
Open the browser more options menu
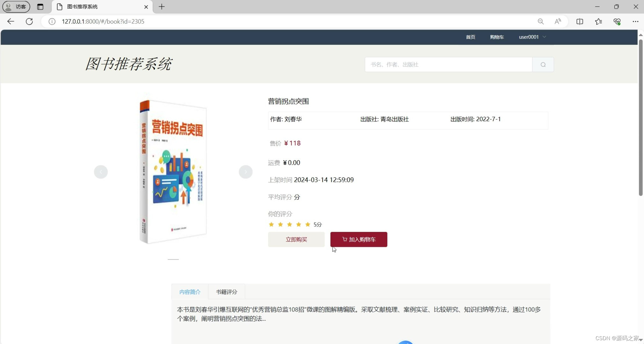point(636,21)
